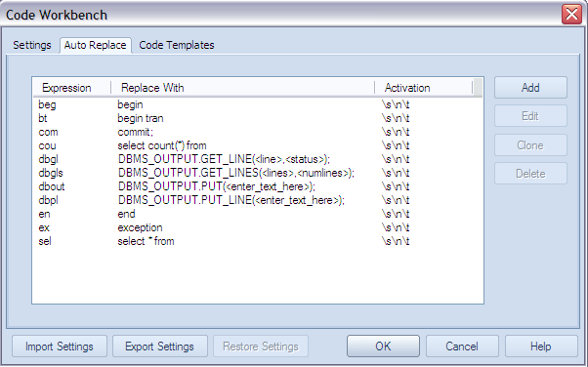Click the DBMS_OUTPUT.GET_LINE replacement text
The width and height of the screenshot is (588, 367).
coord(224,159)
